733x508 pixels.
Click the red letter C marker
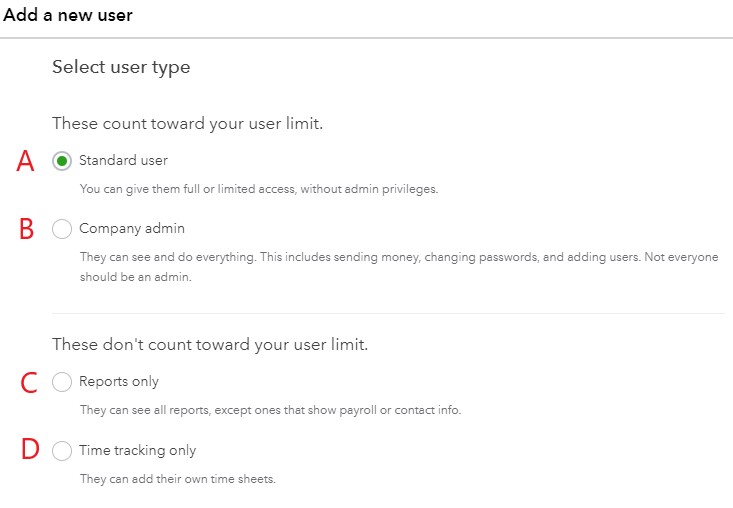click(29, 382)
